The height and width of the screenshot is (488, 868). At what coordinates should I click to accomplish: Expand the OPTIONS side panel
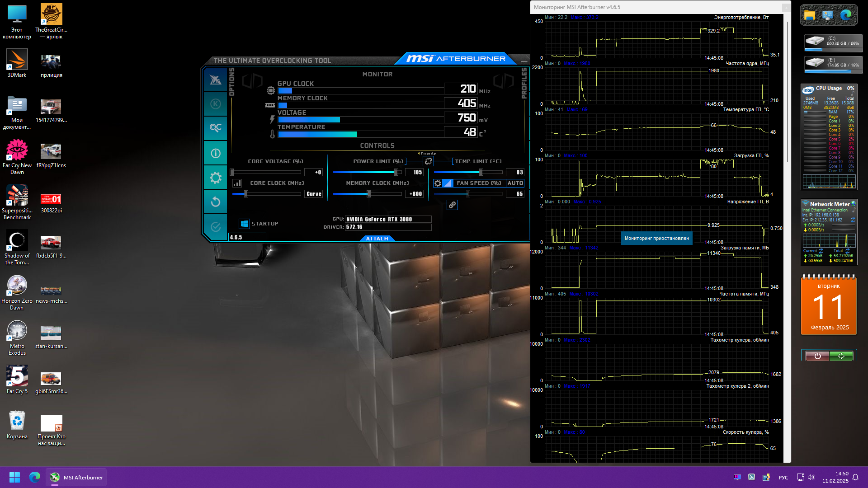coord(232,82)
